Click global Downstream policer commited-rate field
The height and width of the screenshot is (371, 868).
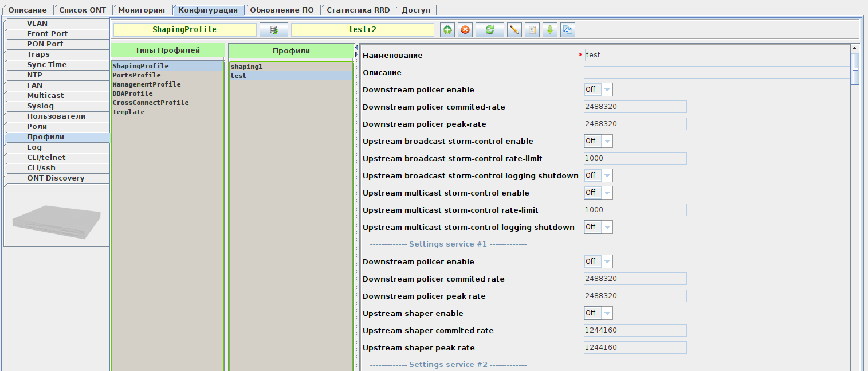click(635, 107)
